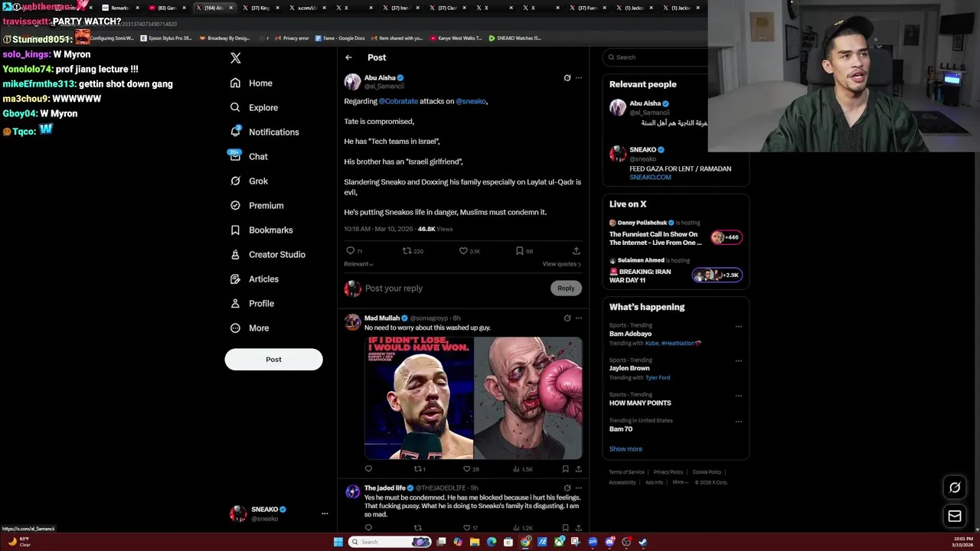980x551 pixels.
Task: Open the Mad Mullah reply's three-dot menu
Action: tap(578, 318)
